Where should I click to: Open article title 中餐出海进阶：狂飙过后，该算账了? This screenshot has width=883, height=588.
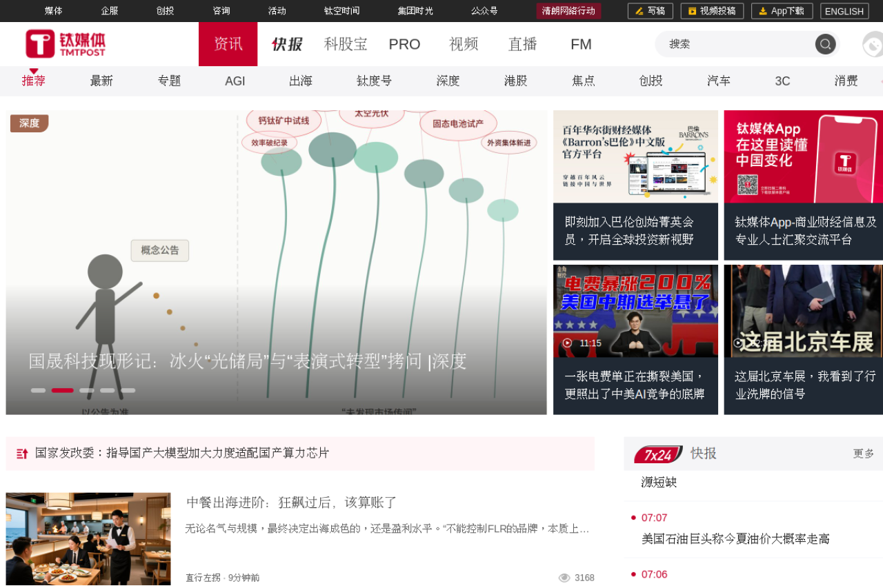click(x=292, y=503)
